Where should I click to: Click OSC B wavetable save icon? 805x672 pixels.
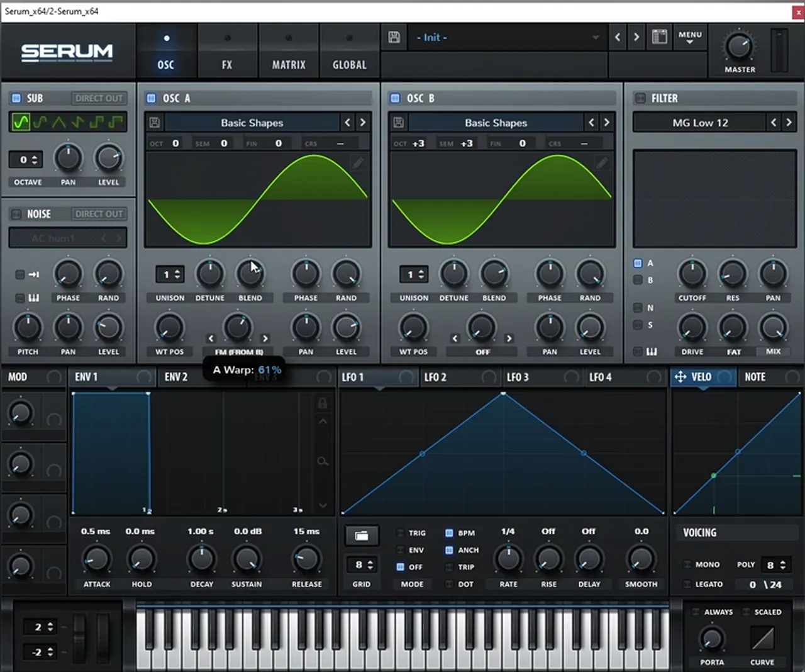(x=399, y=122)
